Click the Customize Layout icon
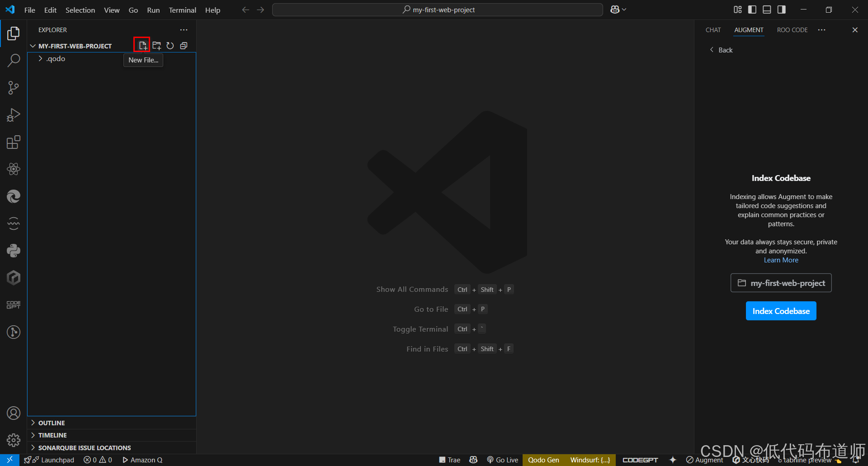The width and height of the screenshot is (868, 466). pyautogui.click(x=738, y=10)
